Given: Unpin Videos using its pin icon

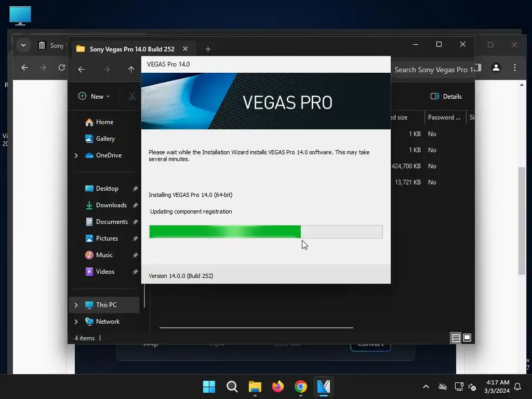Looking at the screenshot, I should [x=135, y=272].
